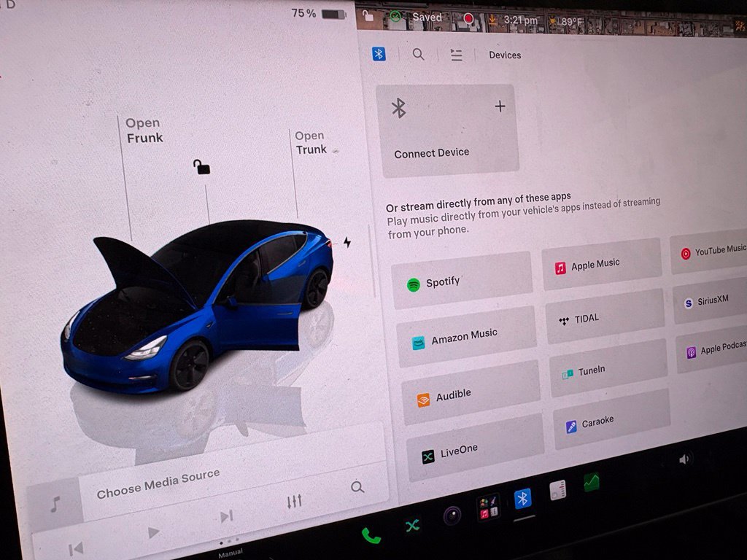Viewport: 747px width, 560px height.
Task: Launch Spotify streaming
Action: (462, 281)
